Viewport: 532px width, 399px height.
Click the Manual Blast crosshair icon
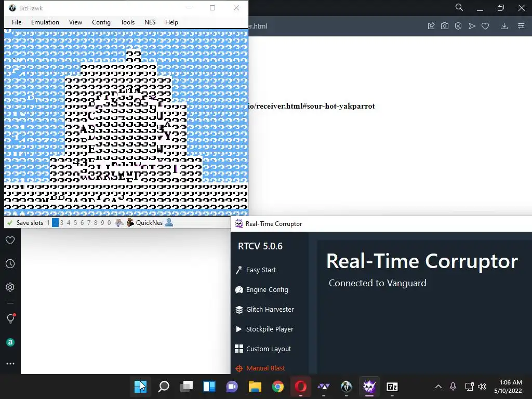pyautogui.click(x=239, y=368)
